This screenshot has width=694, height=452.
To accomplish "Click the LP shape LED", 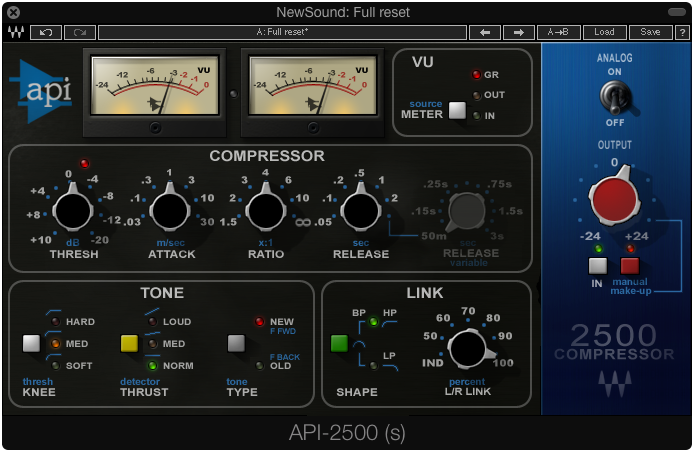I will pos(374,366).
